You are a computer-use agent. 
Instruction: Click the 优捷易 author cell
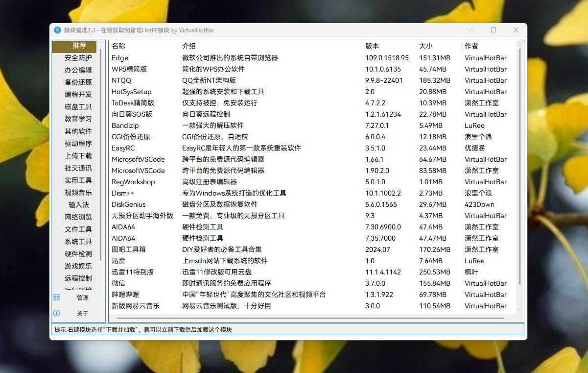point(475,148)
